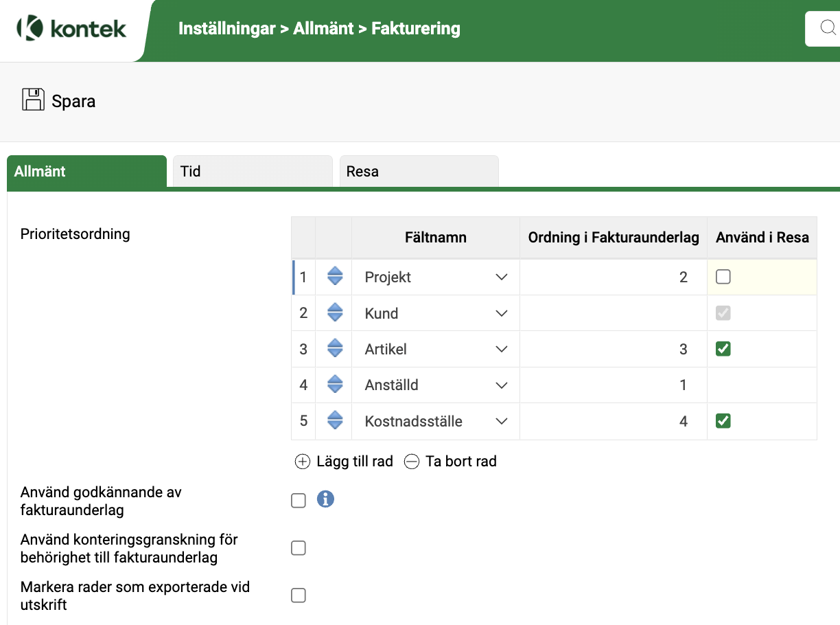Click the plus icon of Lägg till rad
The height and width of the screenshot is (625, 840).
coord(303,462)
